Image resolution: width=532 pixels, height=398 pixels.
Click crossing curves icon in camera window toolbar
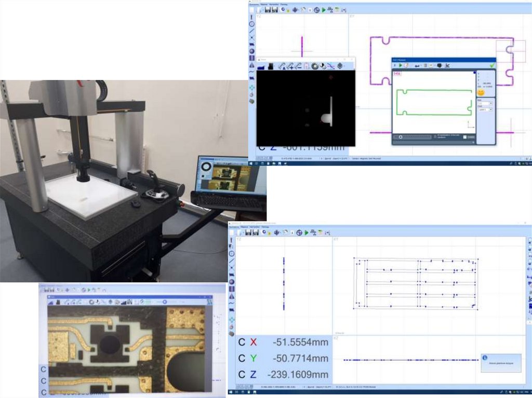point(331,66)
